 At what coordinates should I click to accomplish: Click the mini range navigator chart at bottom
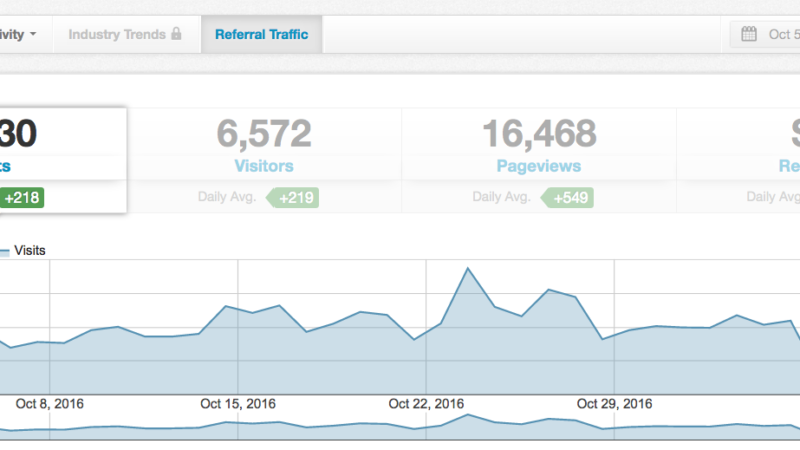[400, 427]
